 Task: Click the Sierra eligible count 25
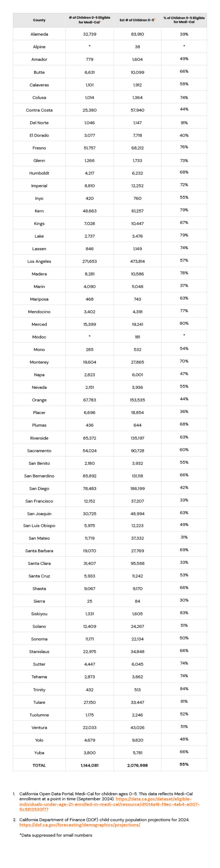pos(89,601)
